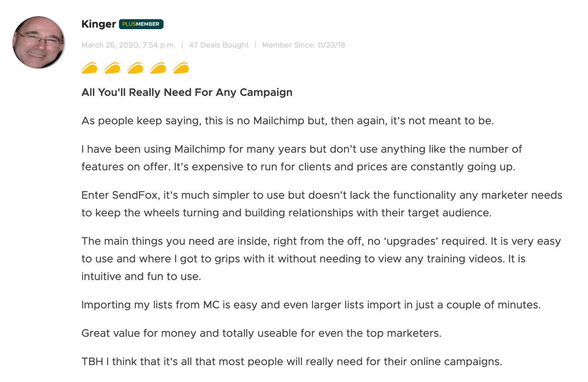Select the first taco rating icon
Viewport: 588px width, 382px height.
click(89, 68)
